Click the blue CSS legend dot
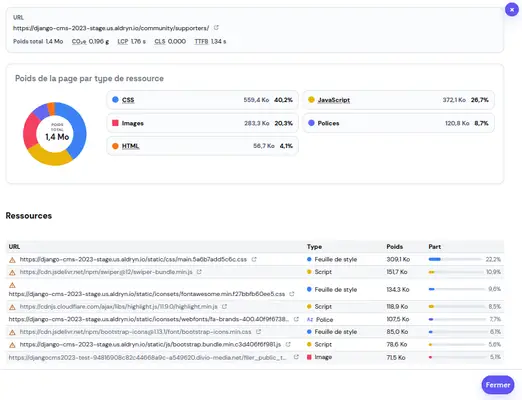Viewport: 522px width, 400px height. (x=115, y=99)
